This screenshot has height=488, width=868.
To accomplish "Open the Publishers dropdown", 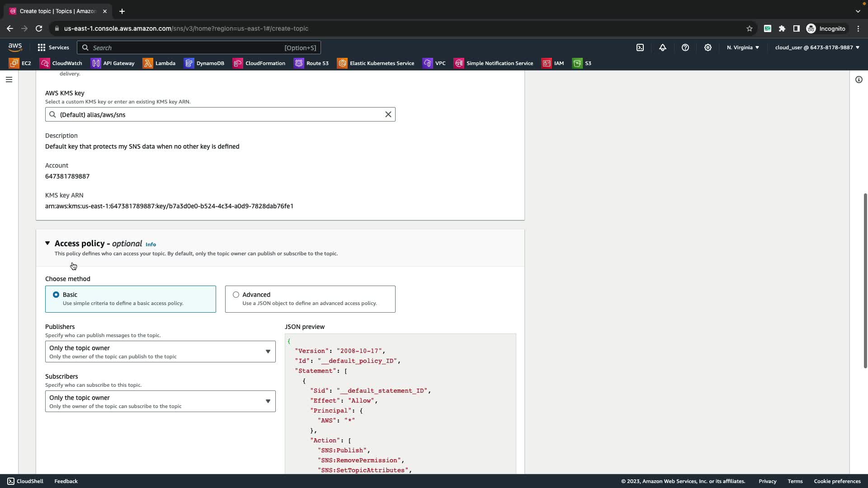I will click(160, 352).
